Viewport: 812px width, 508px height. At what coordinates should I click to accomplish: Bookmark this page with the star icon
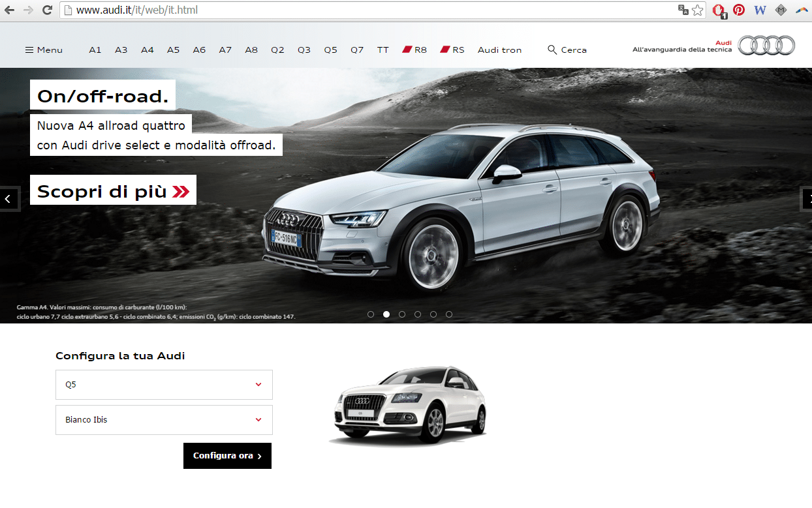point(698,10)
